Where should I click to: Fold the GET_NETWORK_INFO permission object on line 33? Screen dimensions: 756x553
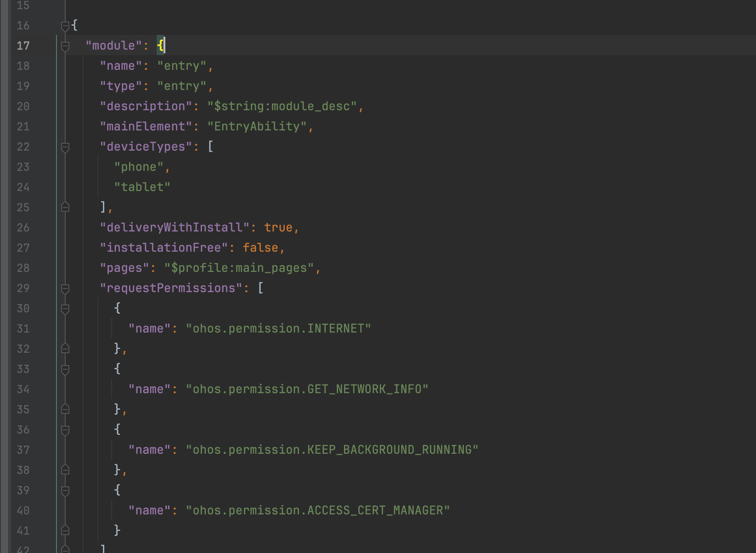(65, 369)
